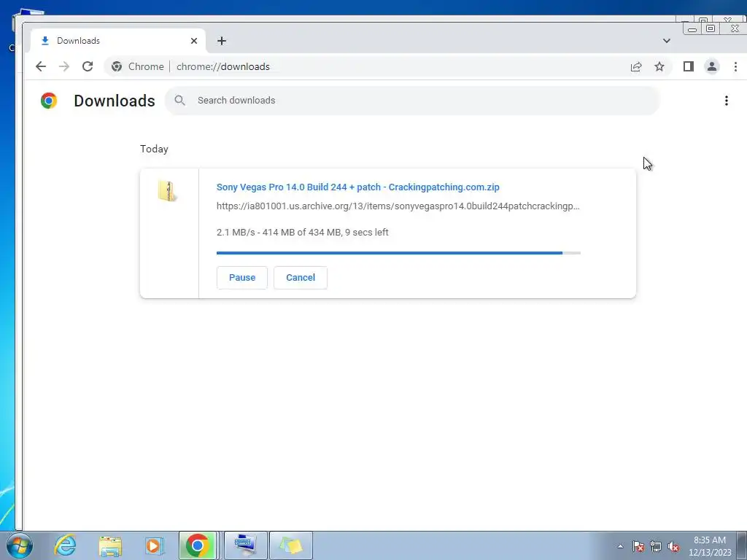Minimize the Chrome window
Image resolution: width=747 pixels, height=560 pixels.
(x=692, y=29)
